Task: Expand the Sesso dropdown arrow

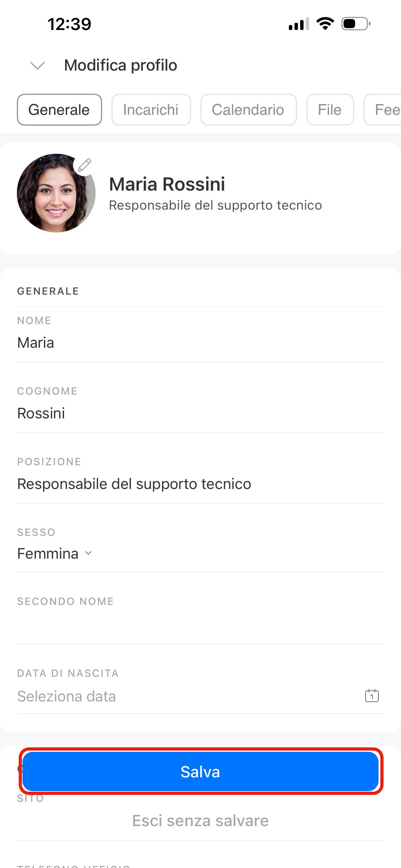Action: [x=88, y=553]
